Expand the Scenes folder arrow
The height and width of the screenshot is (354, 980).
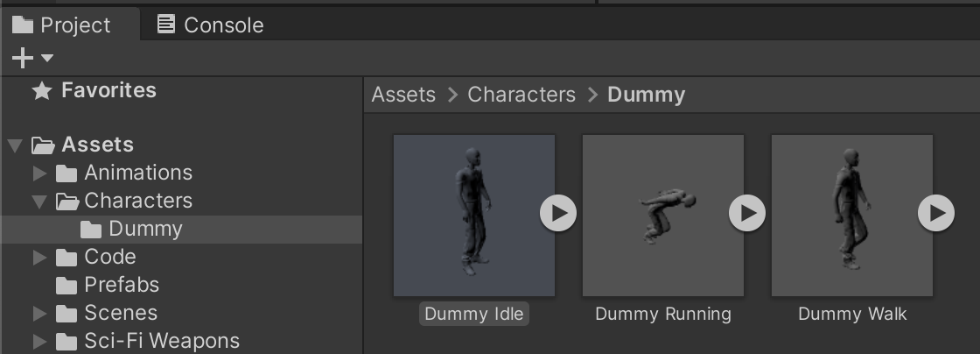pos(39,314)
